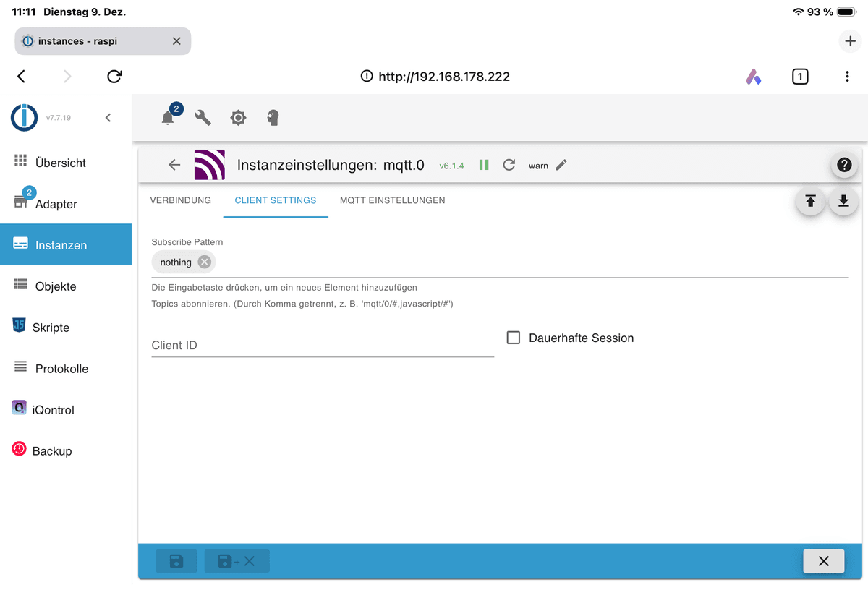Open the browser extension icon
The height and width of the screenshot is (603, 868).
coord(754,76)
